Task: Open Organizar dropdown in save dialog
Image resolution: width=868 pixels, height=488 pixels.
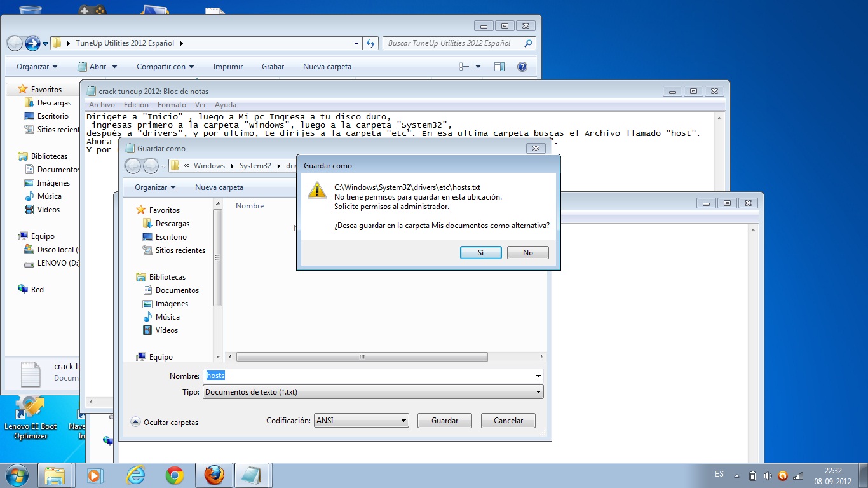Action: 155,187
